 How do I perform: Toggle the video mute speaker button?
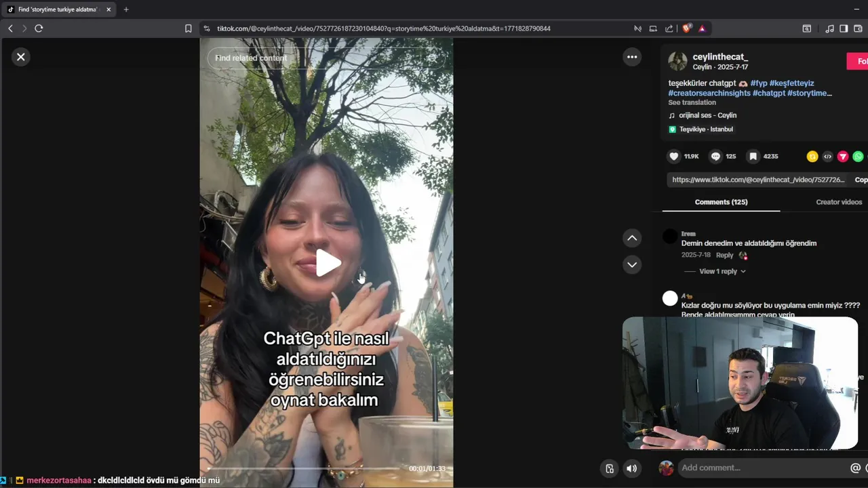point(631,468)
